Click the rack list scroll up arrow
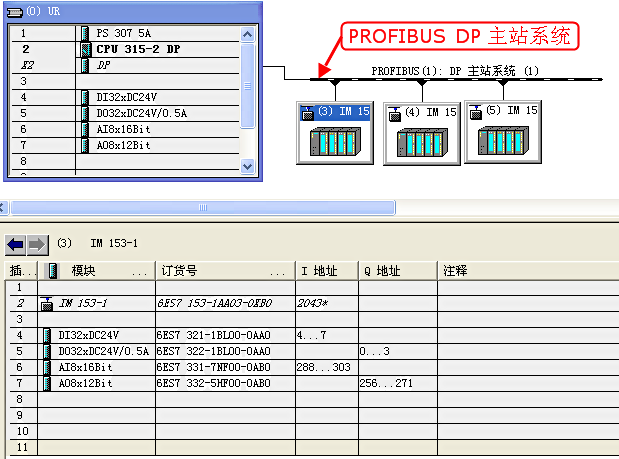The image size is (619, 459). point(248,34)
